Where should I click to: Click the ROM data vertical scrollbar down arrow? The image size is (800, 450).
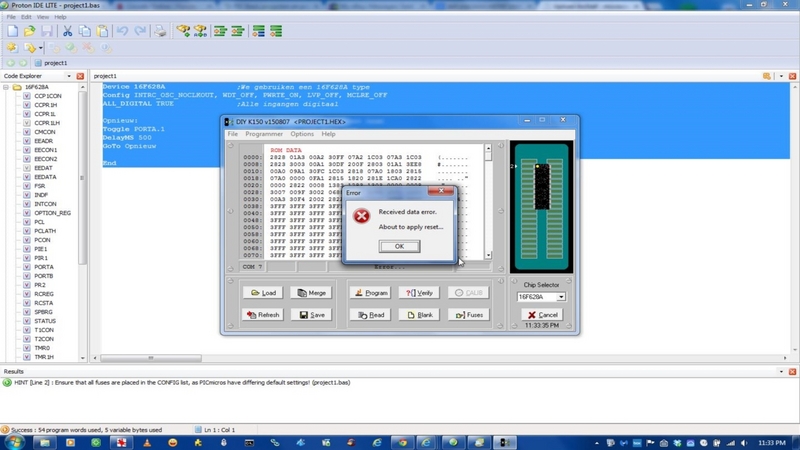488,255
